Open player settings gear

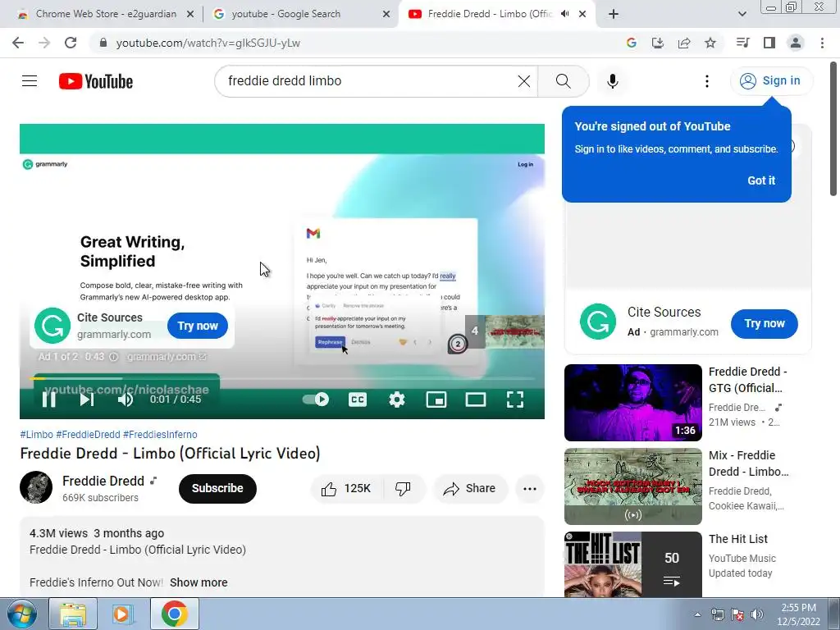pos(396,399)
